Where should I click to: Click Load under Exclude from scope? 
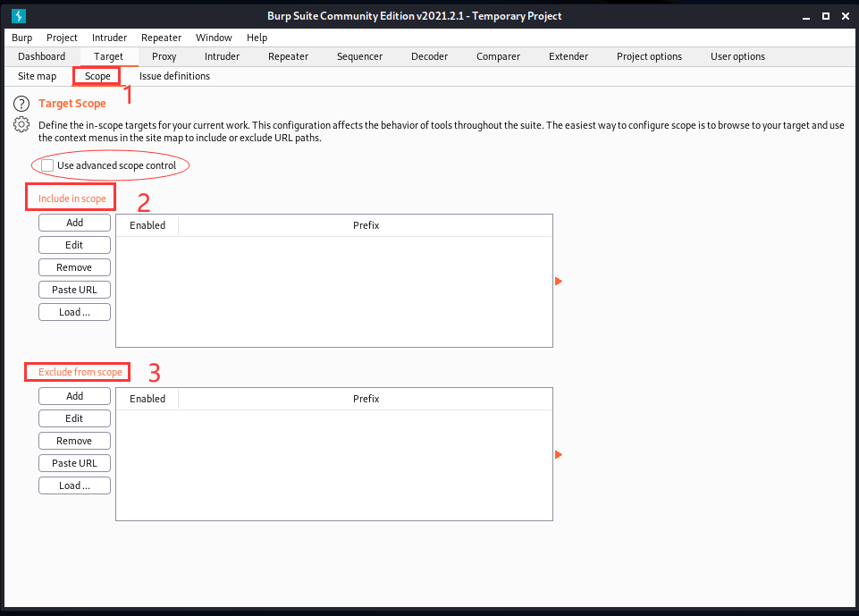click(x=74, y=485)
